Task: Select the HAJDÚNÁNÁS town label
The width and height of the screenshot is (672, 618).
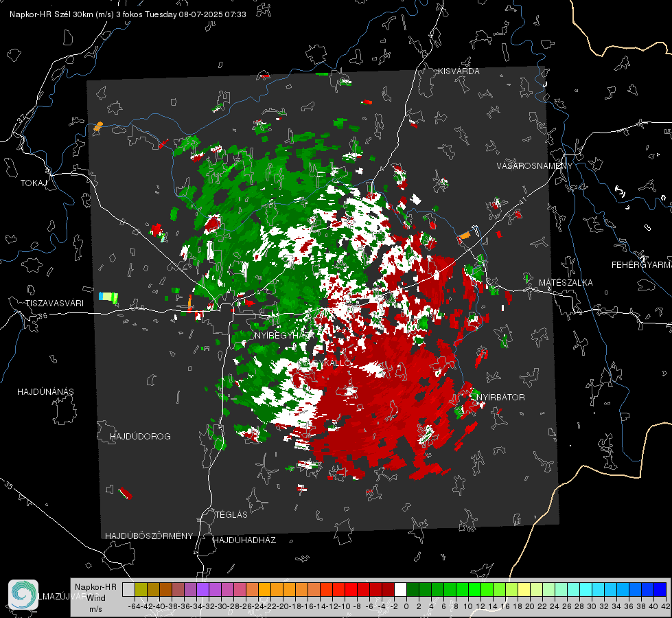Action: tap(45, 391)
